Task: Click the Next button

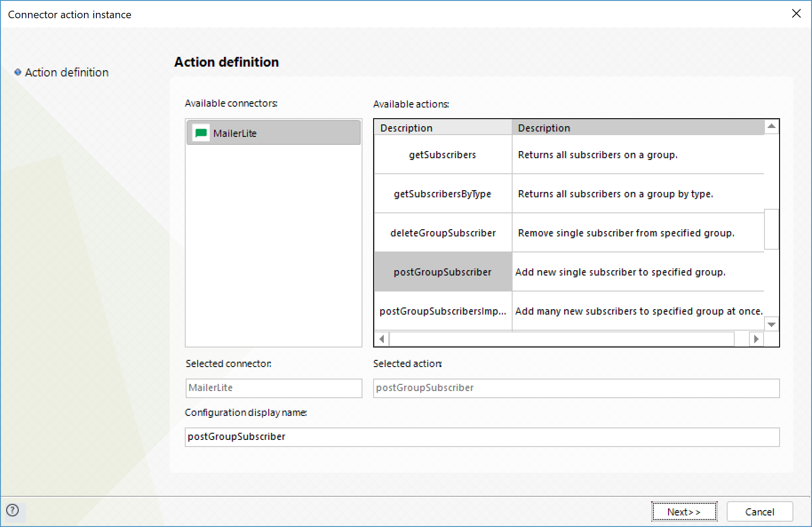Action: (x=684, y=511)
